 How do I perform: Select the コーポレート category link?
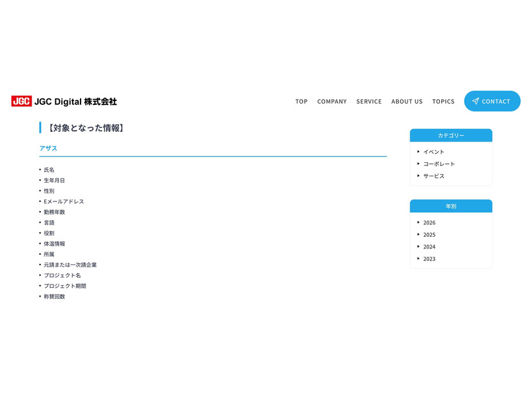click(x=439, y=163)
